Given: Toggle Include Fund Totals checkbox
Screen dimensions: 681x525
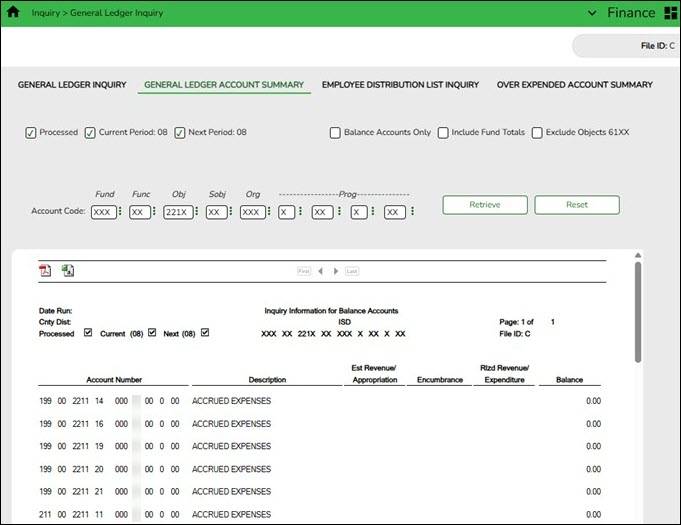Looking at the screenshot, I should [x=443, y=132].
